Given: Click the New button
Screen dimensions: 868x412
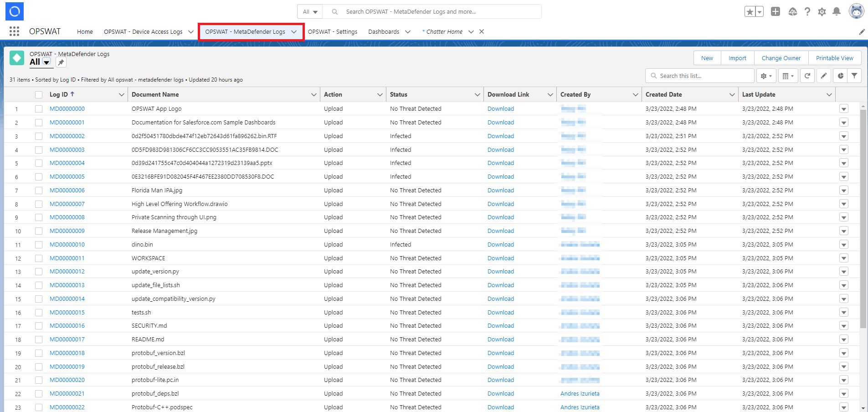Looking at the screenshot, I should tap(707, 58).
